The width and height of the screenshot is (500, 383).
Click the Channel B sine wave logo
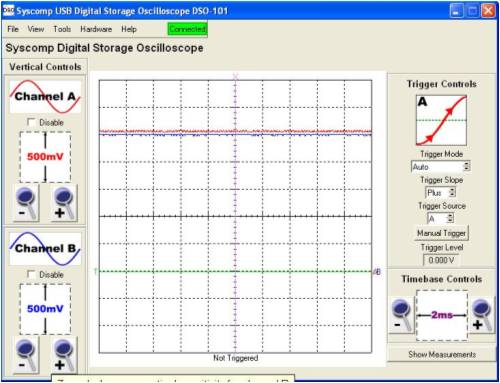pos(45,249)
